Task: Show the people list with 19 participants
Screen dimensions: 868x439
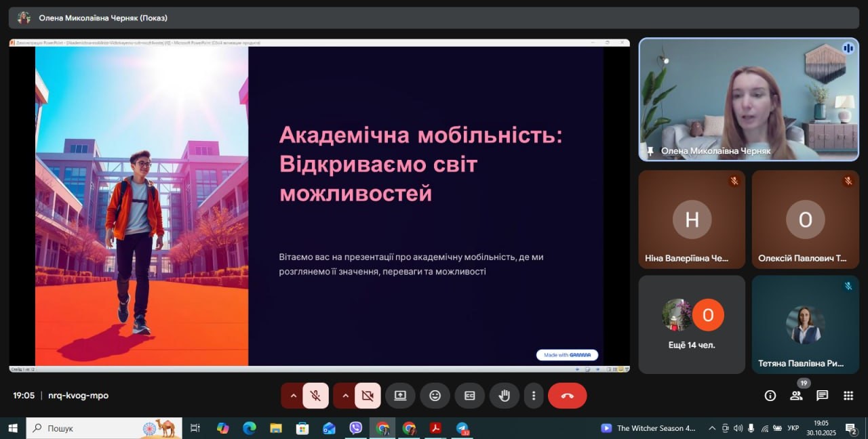Action: click(x=796, y=396)
